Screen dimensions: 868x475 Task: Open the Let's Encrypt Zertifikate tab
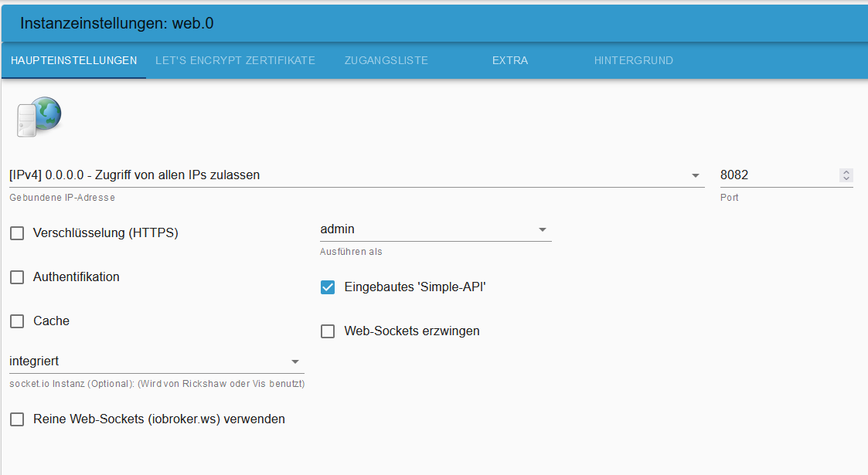coord(235,60)
